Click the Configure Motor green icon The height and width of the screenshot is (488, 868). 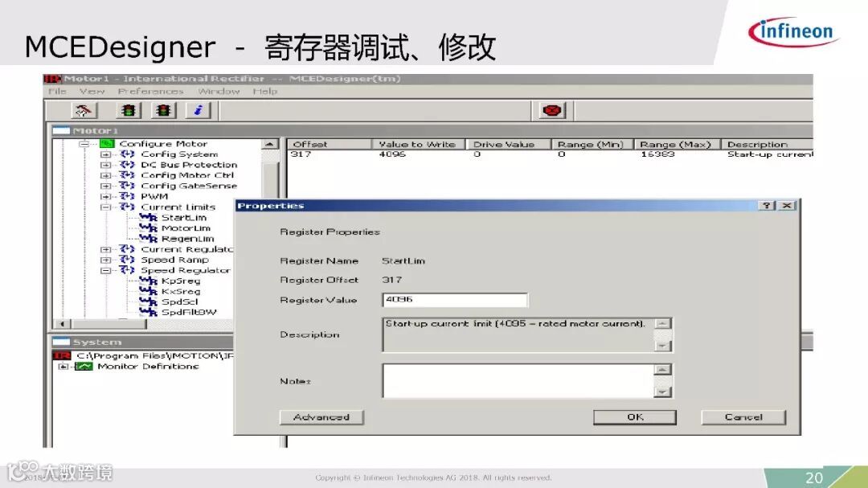(107, 144)
